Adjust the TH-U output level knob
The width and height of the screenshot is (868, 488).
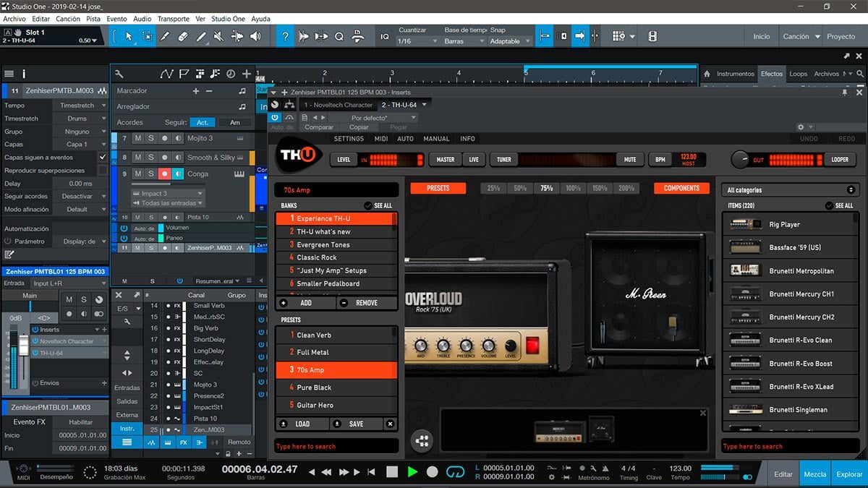(x=739, y=160)
